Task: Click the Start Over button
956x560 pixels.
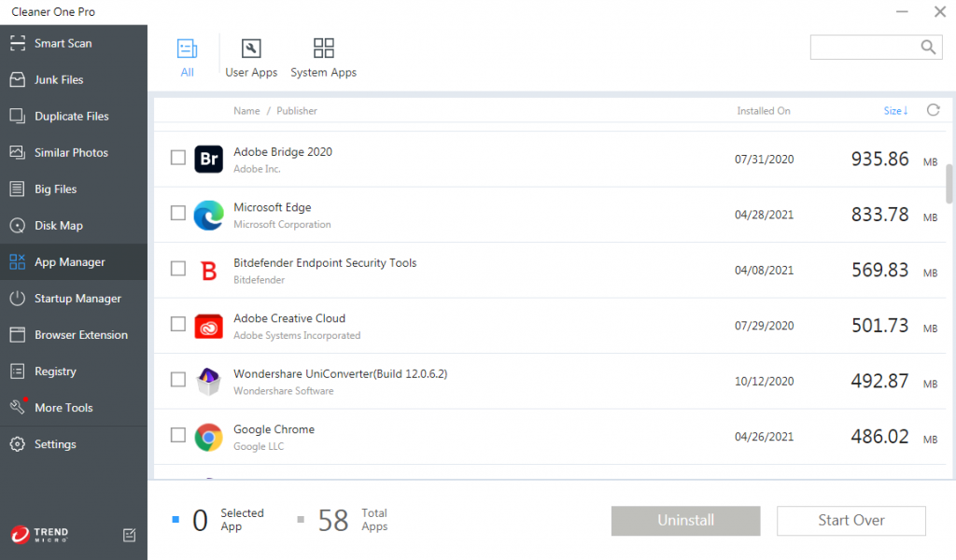Action: coord(851,521)
